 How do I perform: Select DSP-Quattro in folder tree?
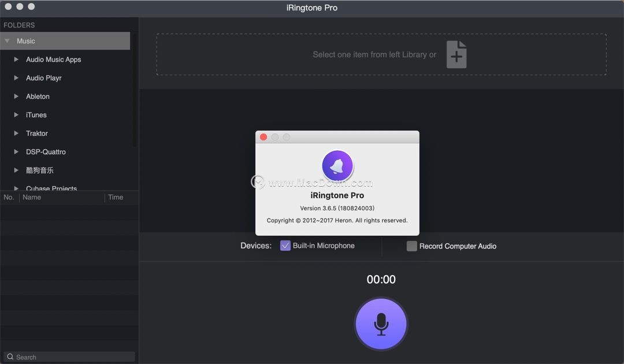tap(46, 152)
